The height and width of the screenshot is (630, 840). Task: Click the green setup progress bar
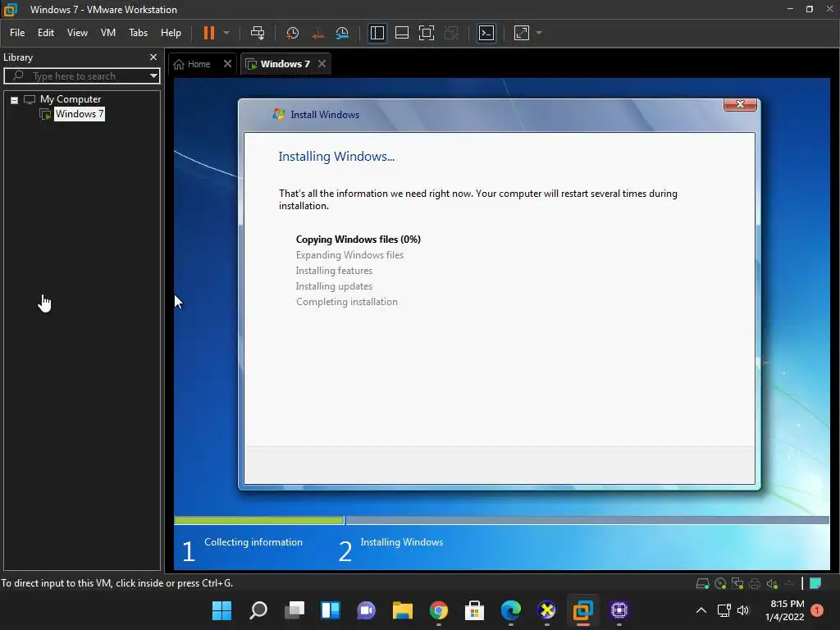point(258,520)
